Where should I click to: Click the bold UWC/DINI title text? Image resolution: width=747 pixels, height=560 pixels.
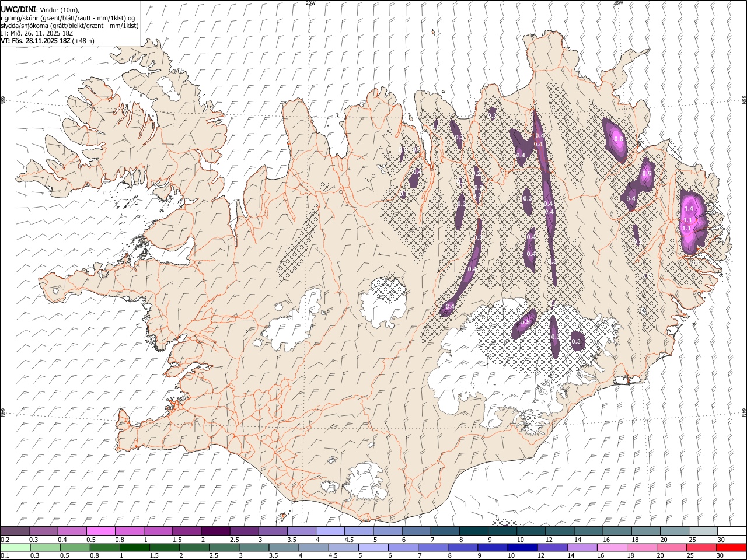[x=18, y=10]
